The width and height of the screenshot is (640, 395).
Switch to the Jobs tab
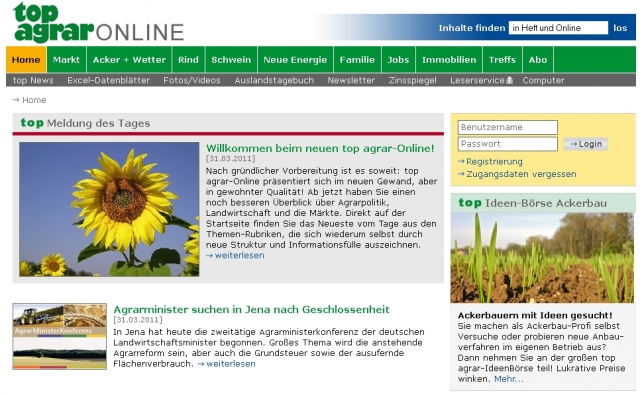pyautogui.click(x=398, y=60)
